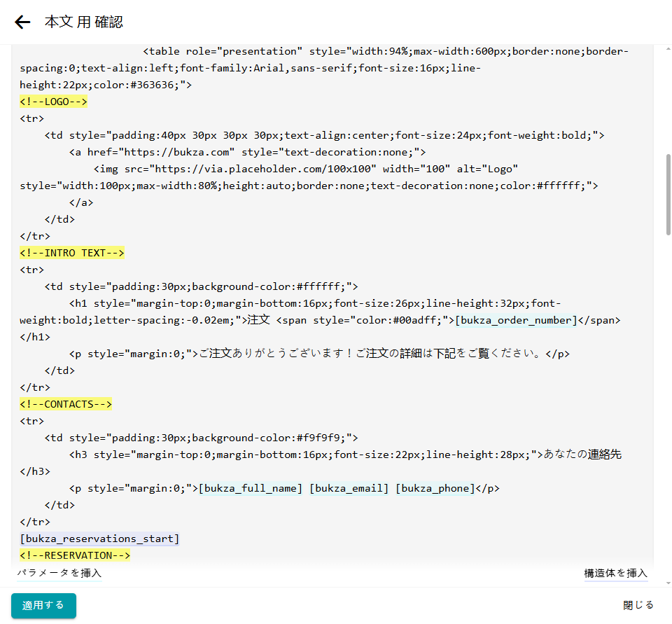The height and width of the screenshot is (624, 672).
Task: Select the [bukza_order_number] parameter
Action: click(516, 320)
